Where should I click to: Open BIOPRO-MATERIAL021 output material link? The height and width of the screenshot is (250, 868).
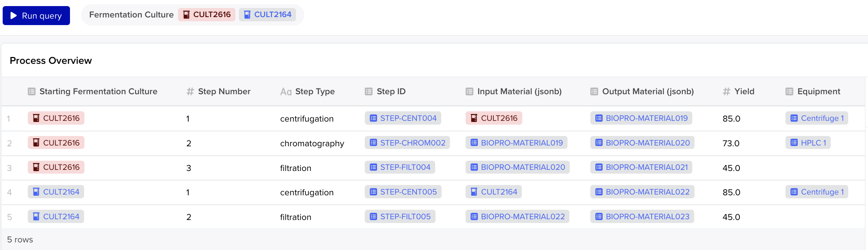(641, 167)
